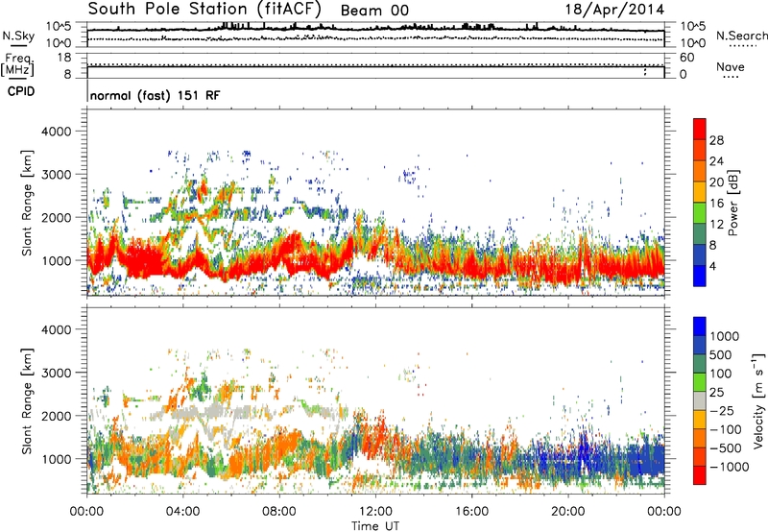This screenshot has height=532, width=768.
Task: Click '4000' on power panel range axis
Action: (x=57, y=132)
